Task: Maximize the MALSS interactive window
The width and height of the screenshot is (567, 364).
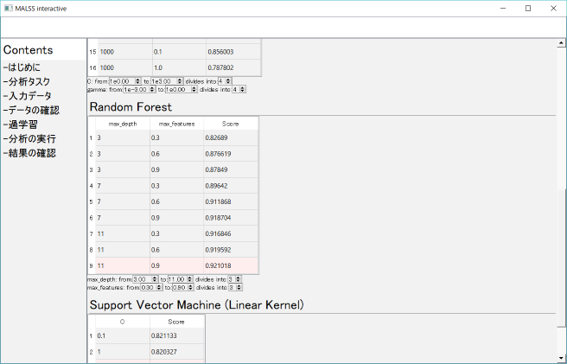Action: point(528,8)
